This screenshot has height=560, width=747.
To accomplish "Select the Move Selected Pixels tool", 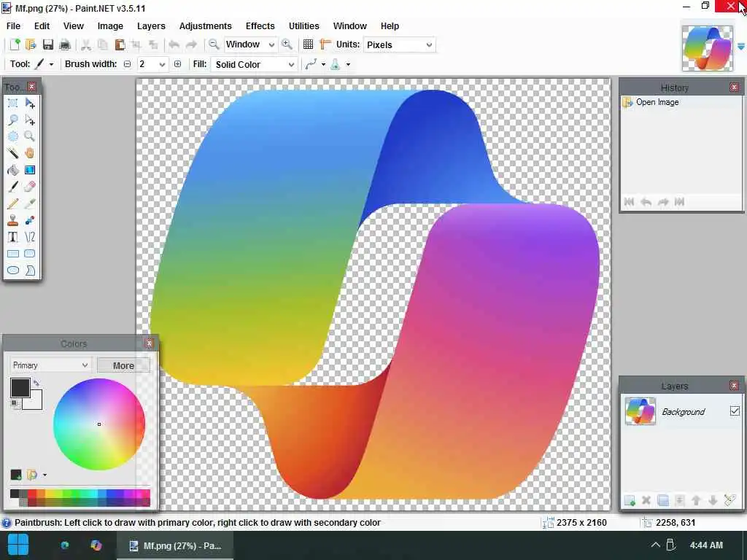I will pyautogui.click(x=30, y=104).
